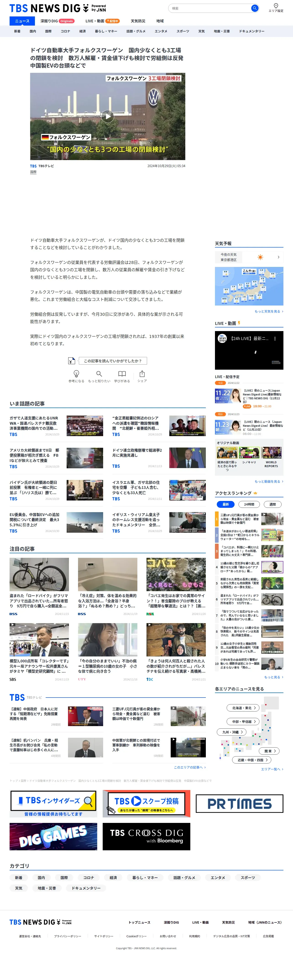Switch to the 天気防災 tab in header
Viewport: 293px width, 980px height.
coord(138,21)
